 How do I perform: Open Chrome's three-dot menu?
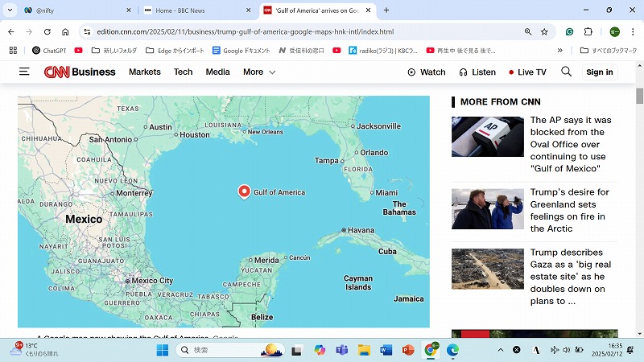(x=633, y=31)
